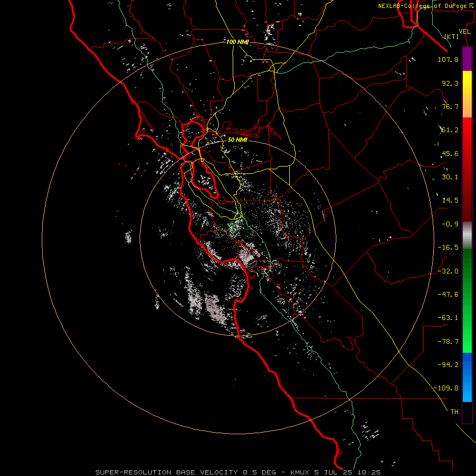Click the TH threshold label
Viewport: 476px width, 476px height.
pos(454,411)
